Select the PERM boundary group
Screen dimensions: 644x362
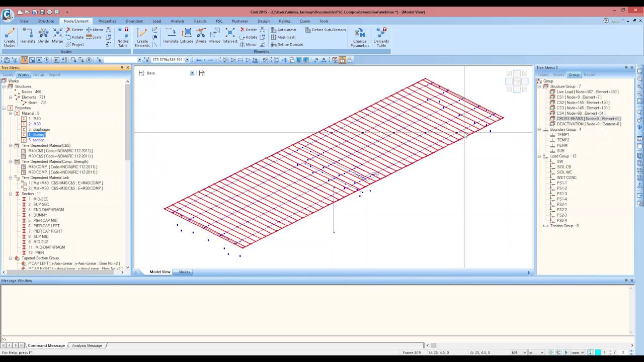tap(562, 145)
